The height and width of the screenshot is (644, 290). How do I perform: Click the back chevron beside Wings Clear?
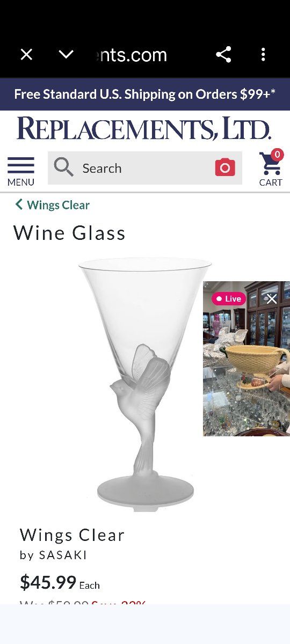coord(19,204)
